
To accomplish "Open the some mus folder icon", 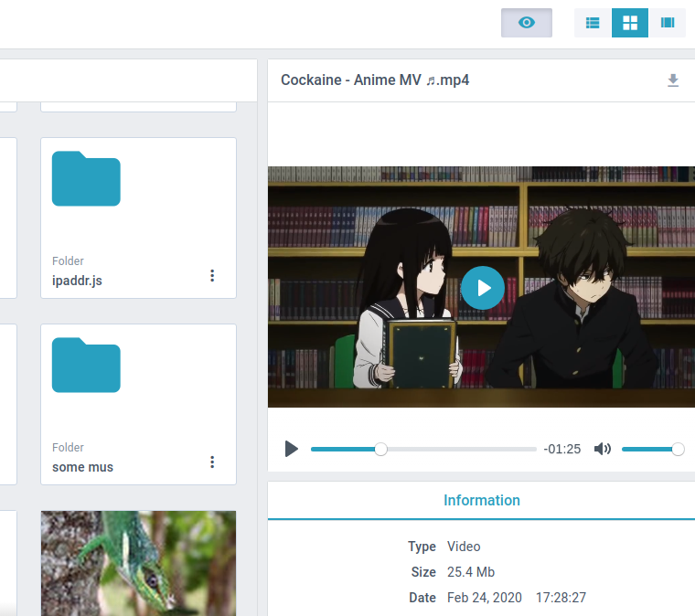I will (x=86, y=365).
